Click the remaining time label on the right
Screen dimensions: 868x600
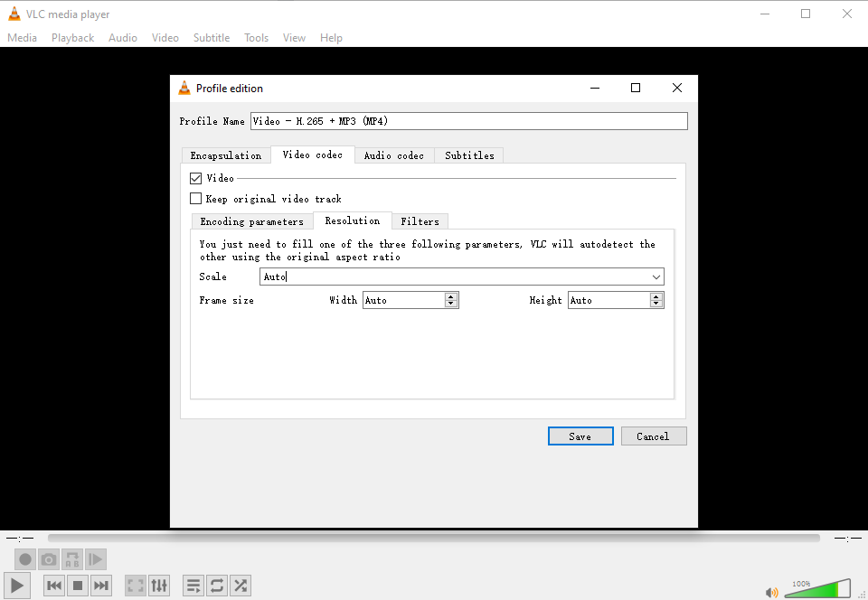pyautogui.click(x=848, y=538)
